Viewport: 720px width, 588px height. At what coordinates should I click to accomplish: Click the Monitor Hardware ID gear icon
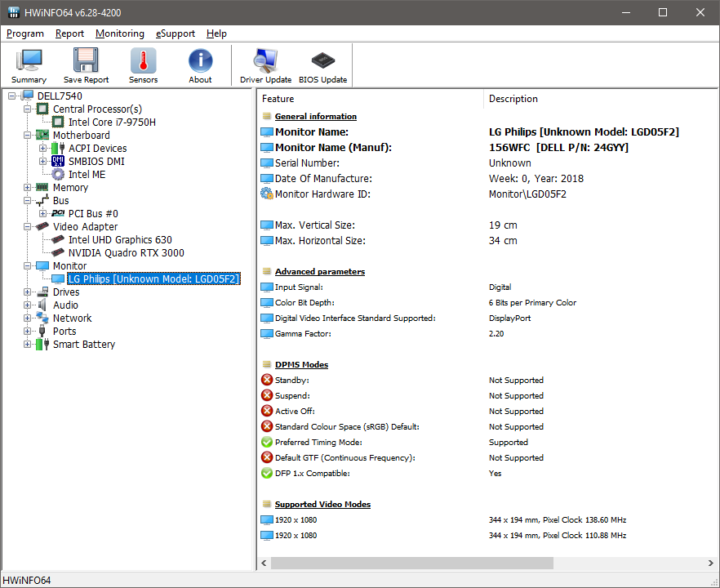click(267, 194)
